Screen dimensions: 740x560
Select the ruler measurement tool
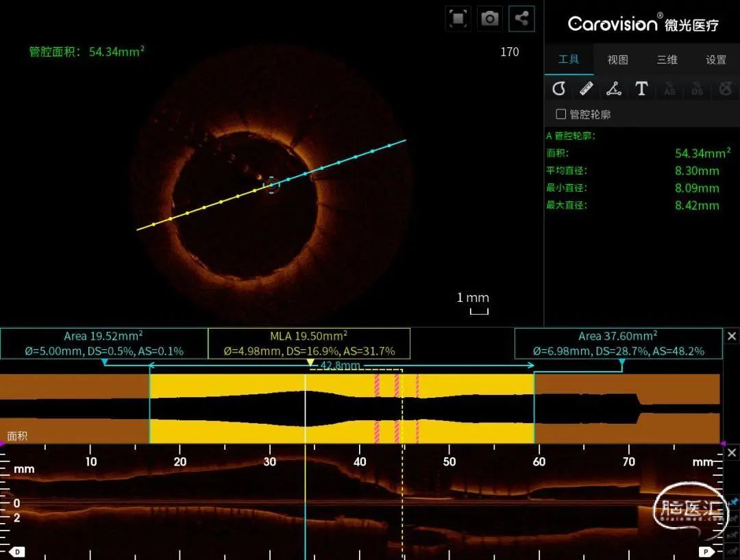587,88
